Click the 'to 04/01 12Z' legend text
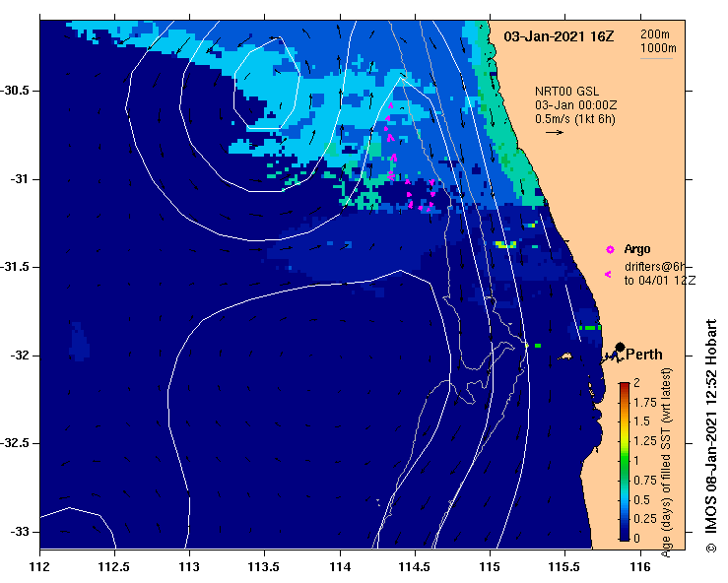The image size is (728, 583). click(660, 281)
